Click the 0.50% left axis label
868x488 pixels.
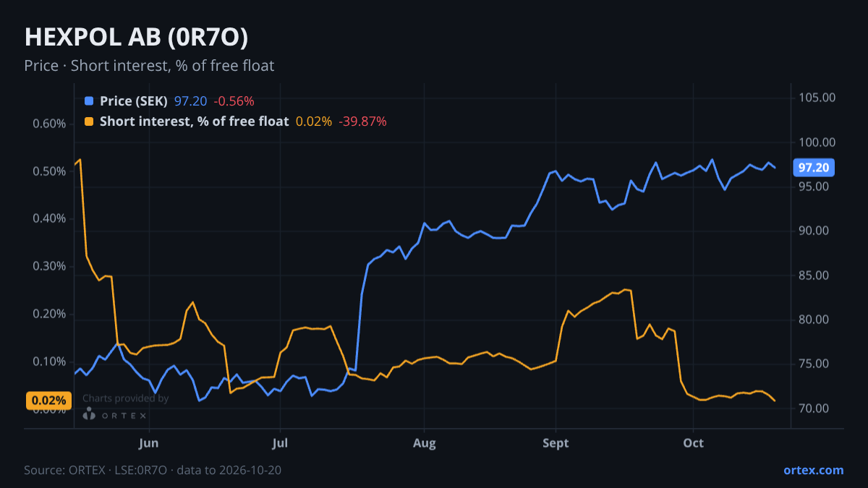click(x=49, y=171)
